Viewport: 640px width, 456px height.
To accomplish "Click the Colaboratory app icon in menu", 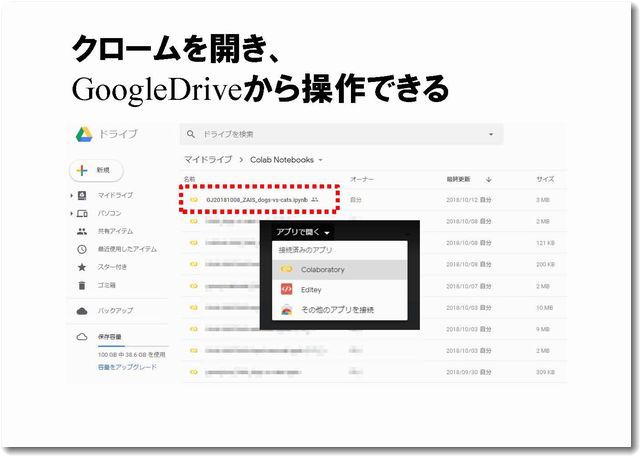I will [287, 269].
